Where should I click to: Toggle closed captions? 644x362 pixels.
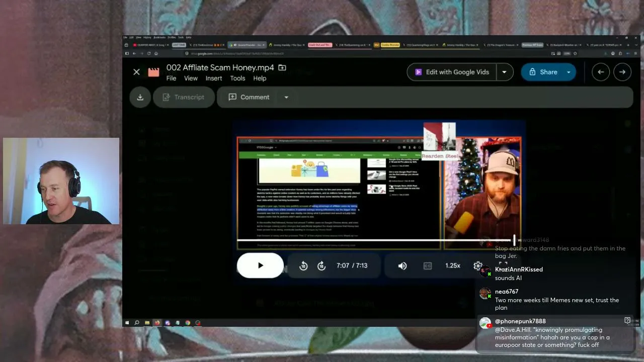pyautogui.click(x=428, y=266)
